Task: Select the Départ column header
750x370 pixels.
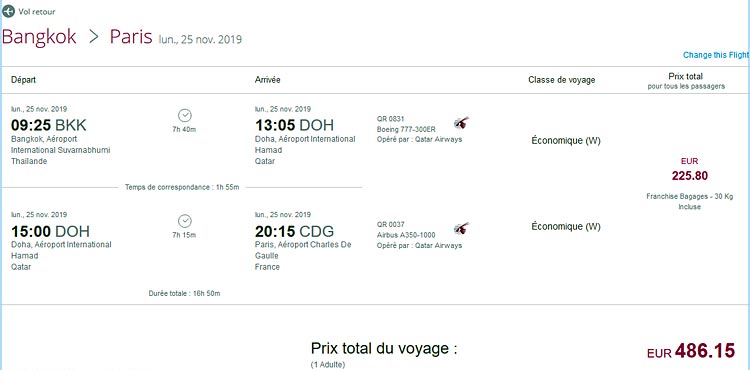Action: 23,80
